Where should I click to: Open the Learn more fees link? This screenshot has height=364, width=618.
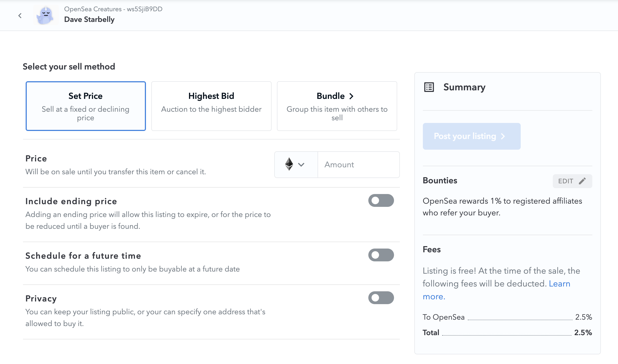559,284
